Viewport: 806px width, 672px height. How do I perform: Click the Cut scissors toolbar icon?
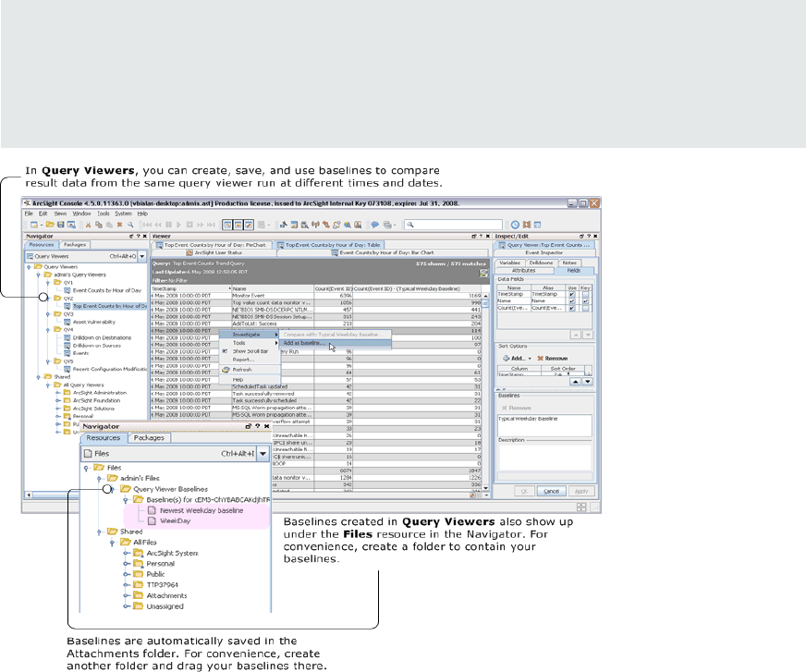[88, 225]
